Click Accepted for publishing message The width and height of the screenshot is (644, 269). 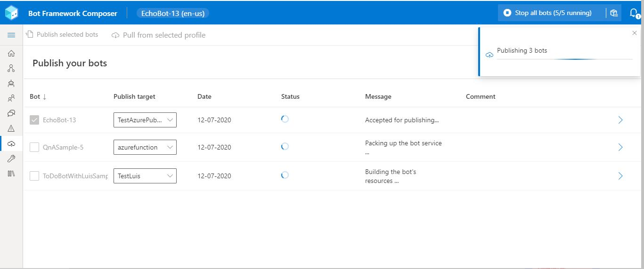click(402, 120)
